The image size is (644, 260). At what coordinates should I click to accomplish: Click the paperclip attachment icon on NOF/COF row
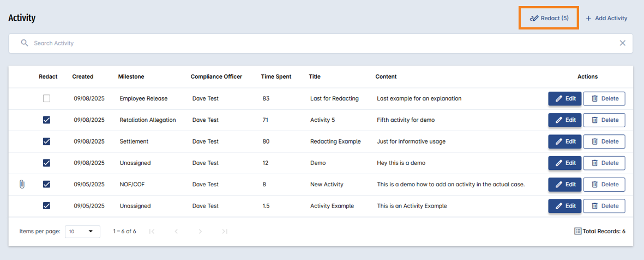pyautogui.click(x=22, y=184)
